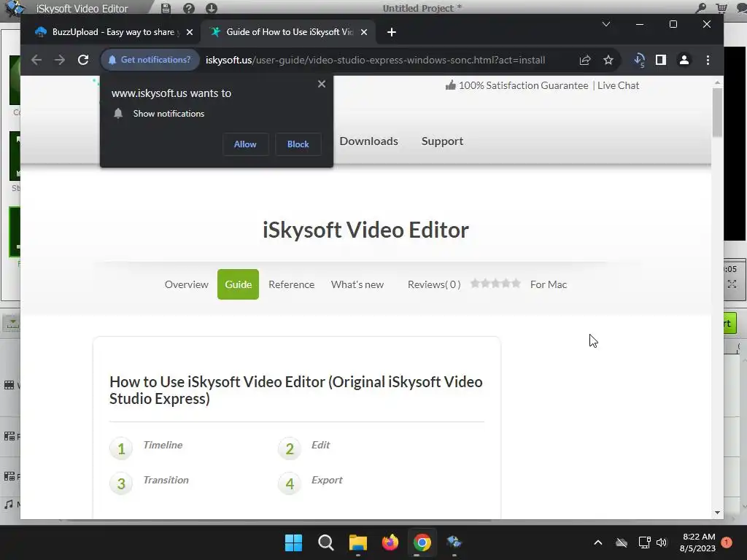Click Chrome taskbar icon
This screenshot has height=560, width=747.
422,542
